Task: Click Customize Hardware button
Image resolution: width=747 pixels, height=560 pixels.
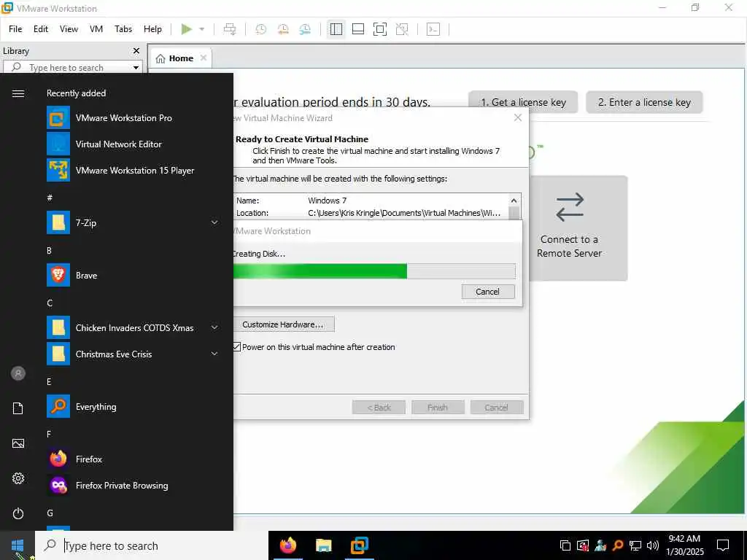Action: pos(284,324)
